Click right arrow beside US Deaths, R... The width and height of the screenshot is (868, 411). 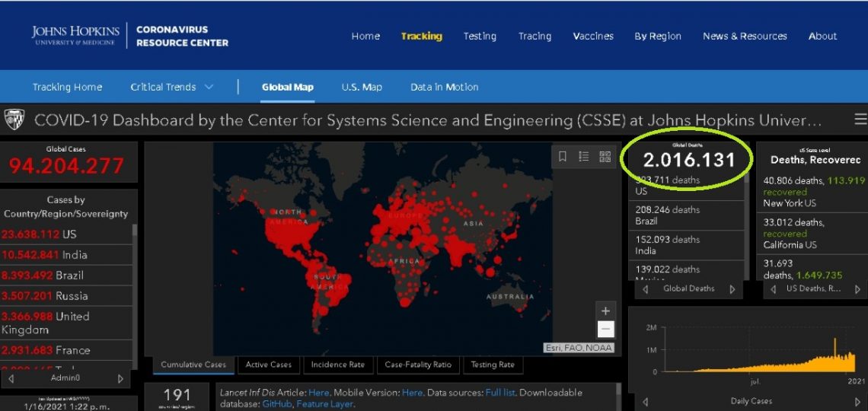[x=857, y=288]
